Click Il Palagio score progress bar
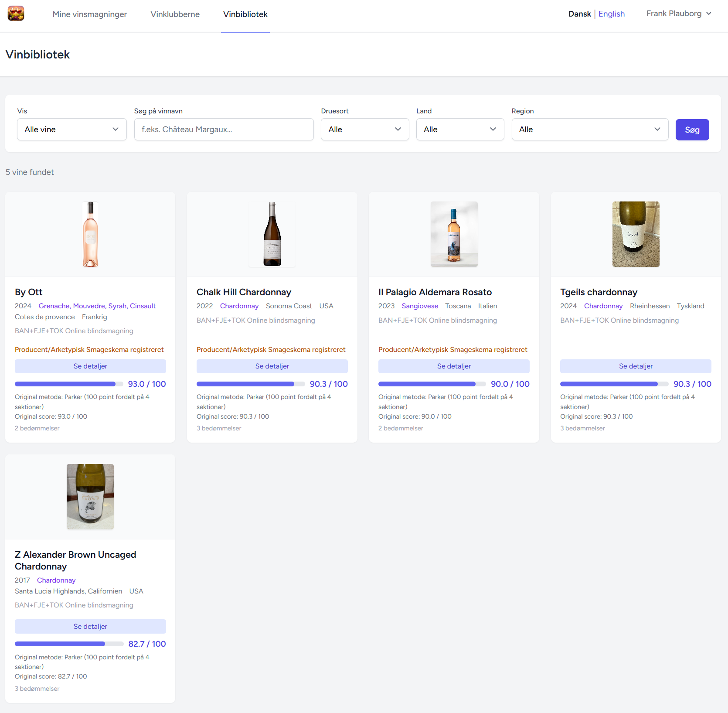Viewport: 728px width, 713px height. pos(432,384)
